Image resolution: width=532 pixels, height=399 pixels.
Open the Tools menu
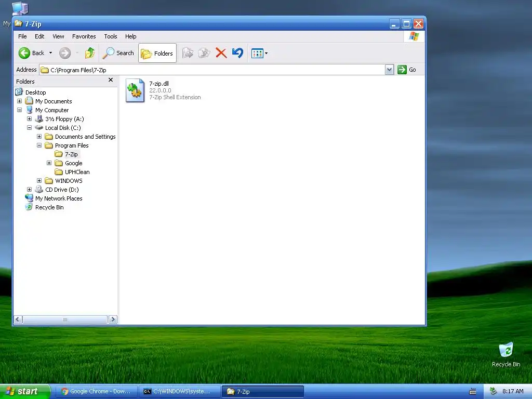pos(110,36)
